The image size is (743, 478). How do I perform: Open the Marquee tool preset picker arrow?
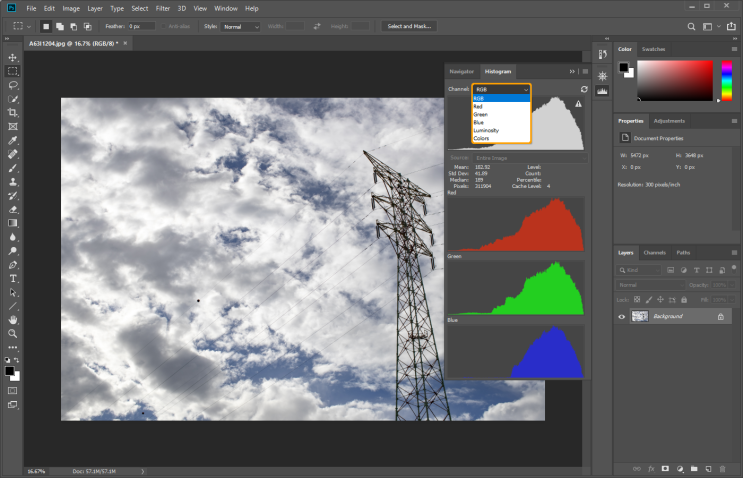click(29, 27)
